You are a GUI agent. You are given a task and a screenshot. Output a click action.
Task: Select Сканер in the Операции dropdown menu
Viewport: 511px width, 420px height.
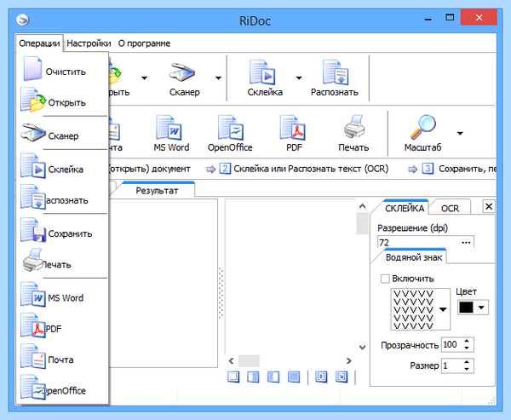tap(62, 133)
